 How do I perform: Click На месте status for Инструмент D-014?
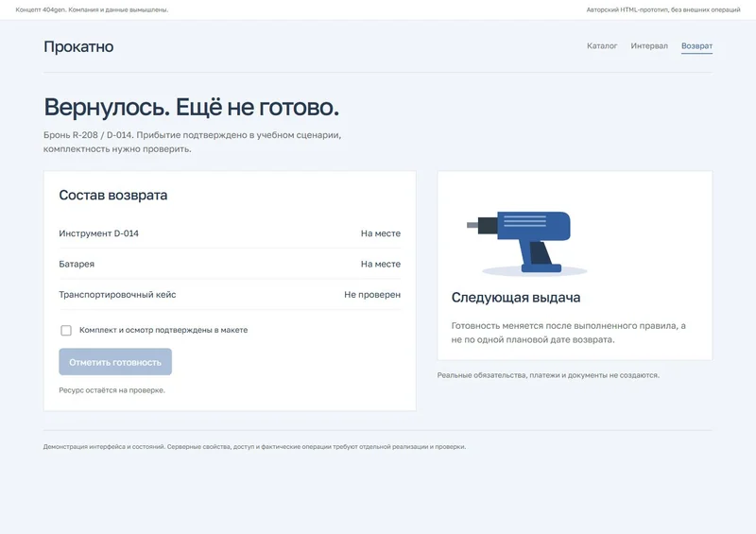pyautogui.click(x=381, y=233)
